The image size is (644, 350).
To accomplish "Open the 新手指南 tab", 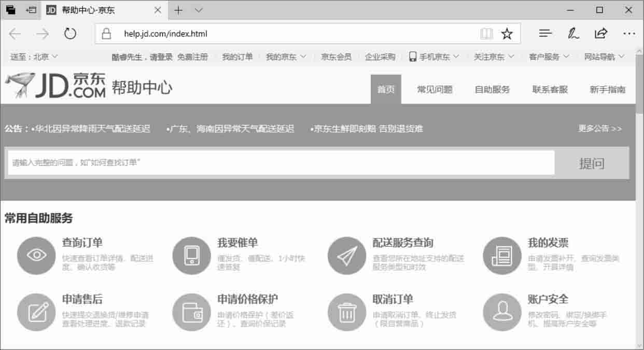I will tap(608, 89).
